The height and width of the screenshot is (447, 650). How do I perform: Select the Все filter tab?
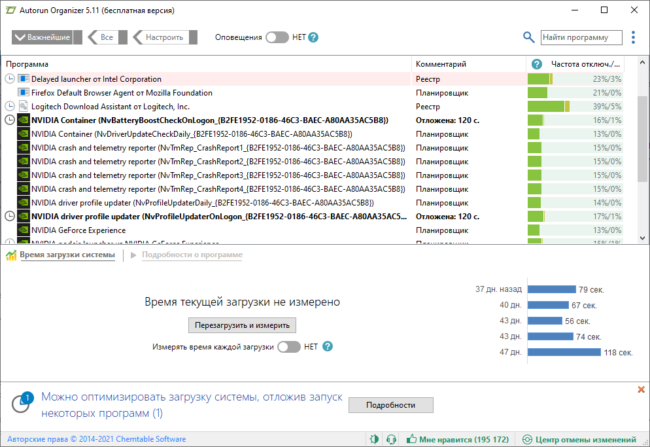[107, 37]
